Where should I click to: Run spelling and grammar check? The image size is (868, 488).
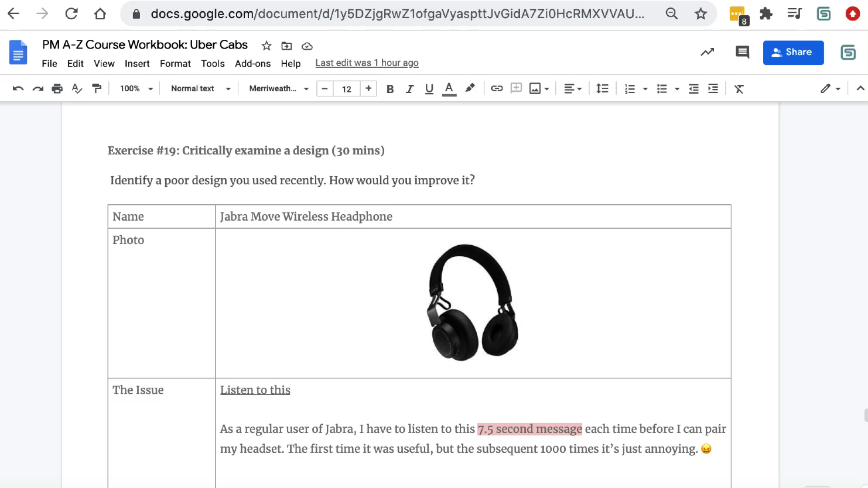coord(77,88)
